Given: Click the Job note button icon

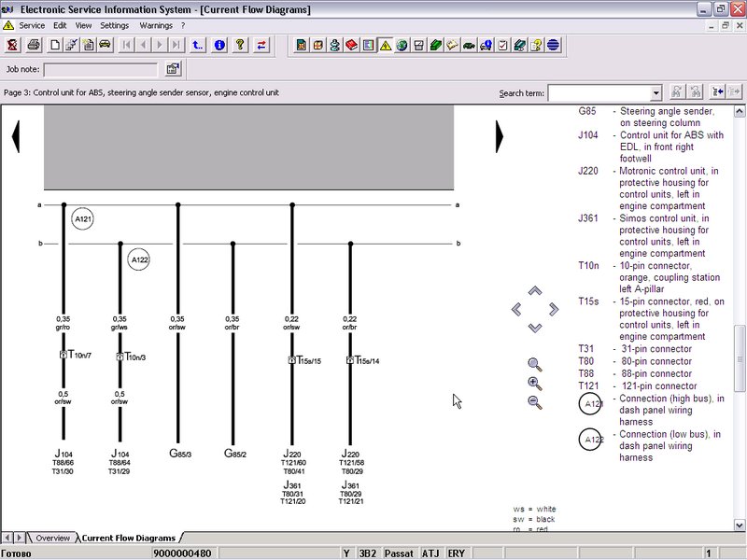Looking at the screenshot, I should tap(173, 69).
